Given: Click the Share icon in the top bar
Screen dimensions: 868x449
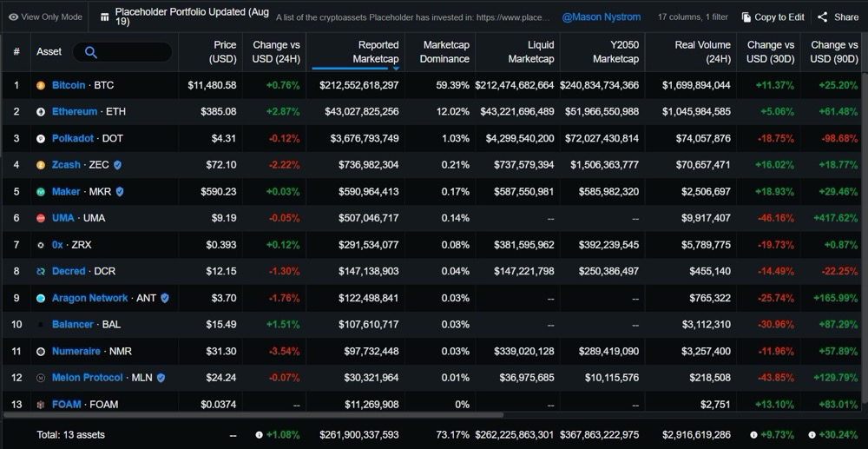Looking at the screenshot, I should coord(822,17).
